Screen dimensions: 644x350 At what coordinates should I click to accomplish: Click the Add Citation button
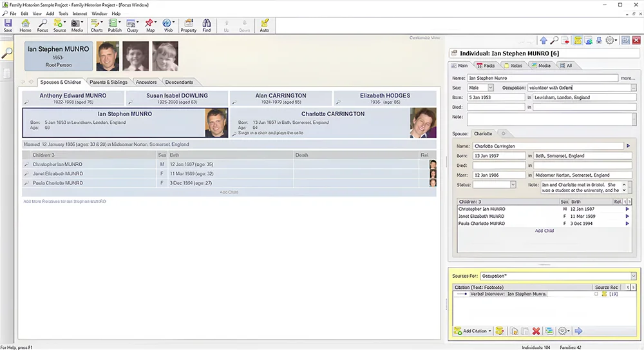[473, 331]
